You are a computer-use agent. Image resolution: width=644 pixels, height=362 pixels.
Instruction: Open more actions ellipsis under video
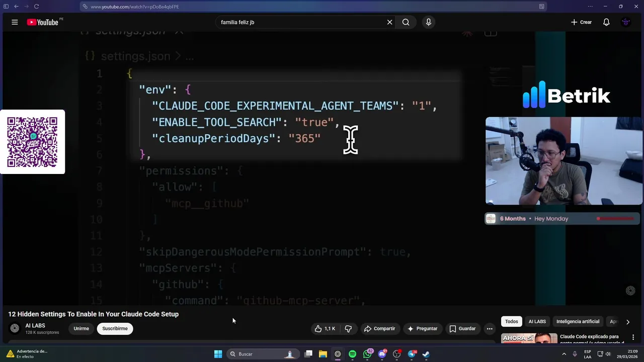[490, 328]
